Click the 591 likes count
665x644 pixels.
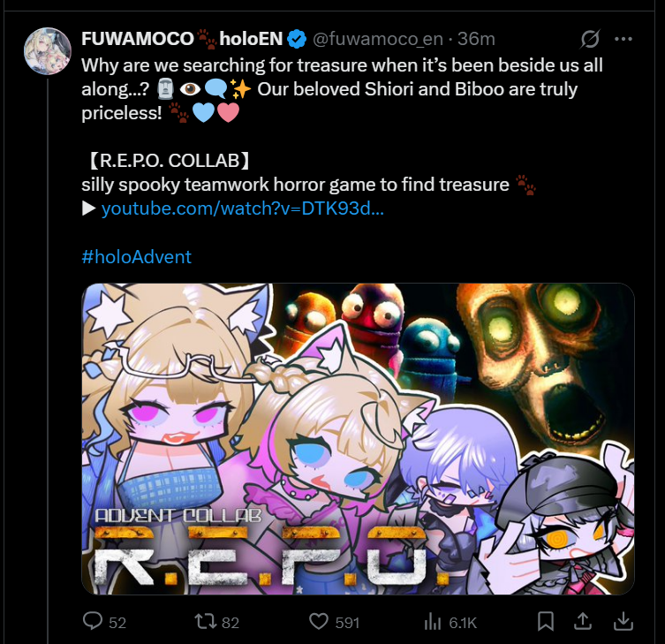click(x=347, y=623)
